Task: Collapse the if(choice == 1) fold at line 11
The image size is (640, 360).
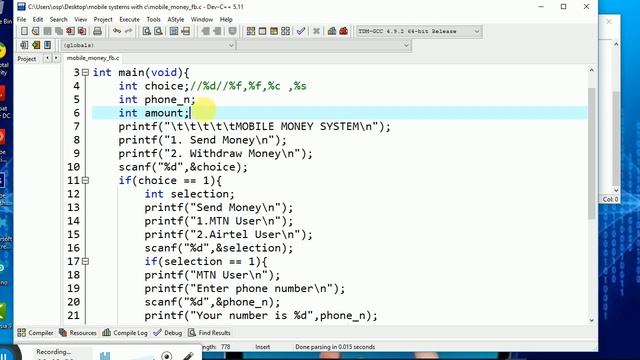Action: (85, 180)
